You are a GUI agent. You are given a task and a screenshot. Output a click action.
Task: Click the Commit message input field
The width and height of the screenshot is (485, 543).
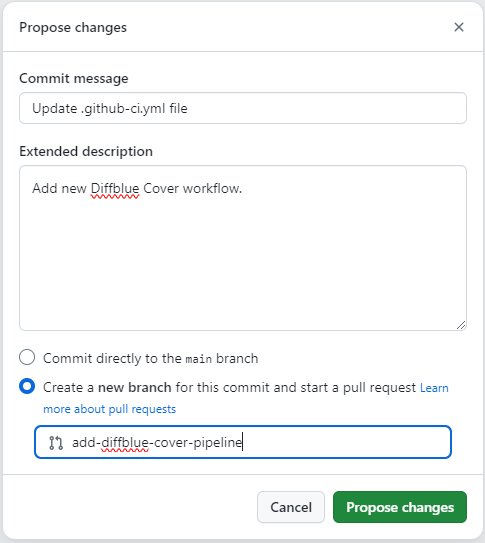pyautogui.click(x=243, y=108)
